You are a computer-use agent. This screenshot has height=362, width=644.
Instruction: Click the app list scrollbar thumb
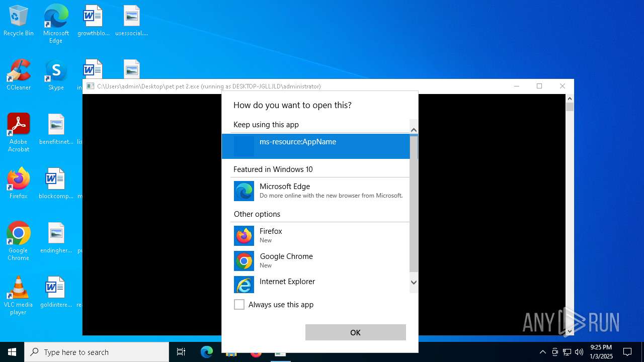414,204
